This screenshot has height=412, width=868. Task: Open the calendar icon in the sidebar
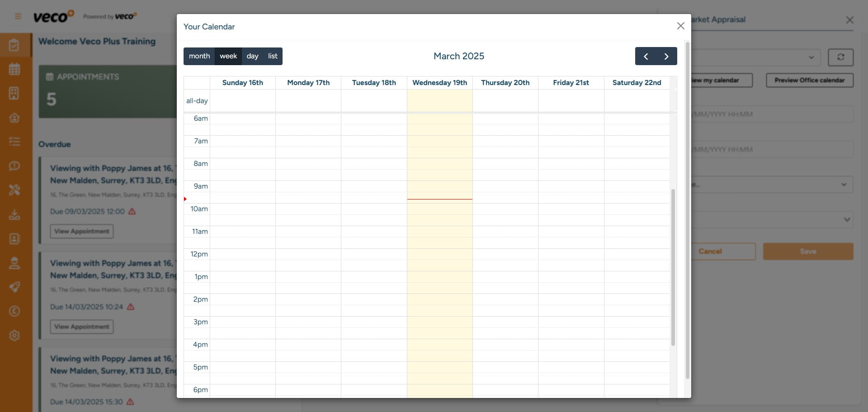(15, 69)
